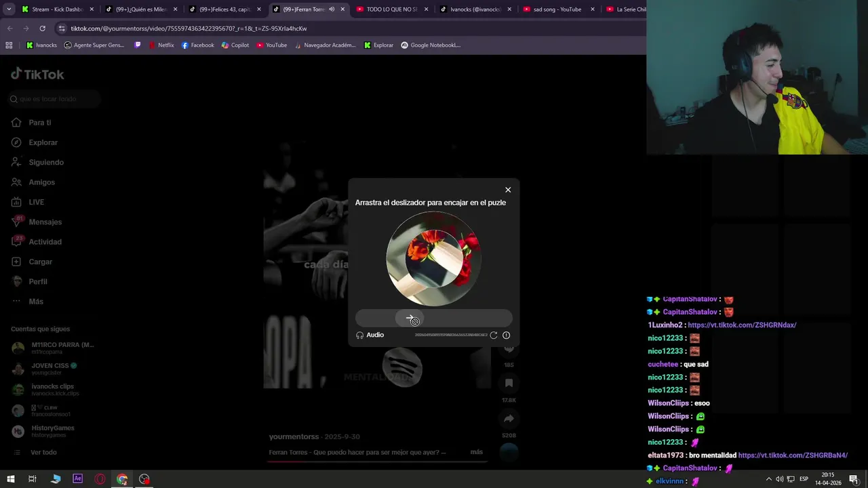Open Ivanocks bookmark

point(41,45)
